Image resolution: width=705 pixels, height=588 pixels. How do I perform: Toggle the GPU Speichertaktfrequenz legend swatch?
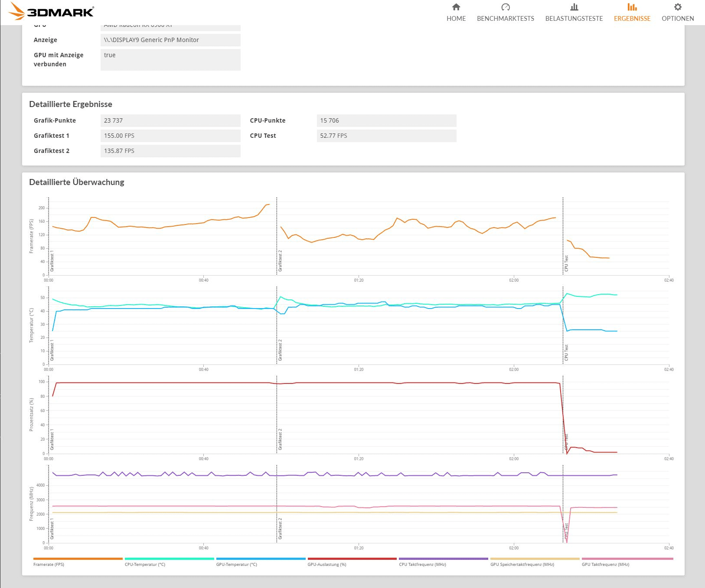pos(535,559)
